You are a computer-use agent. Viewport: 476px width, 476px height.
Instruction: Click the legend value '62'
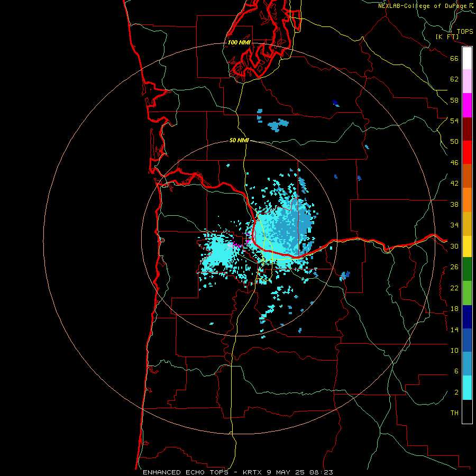(454, 79)
